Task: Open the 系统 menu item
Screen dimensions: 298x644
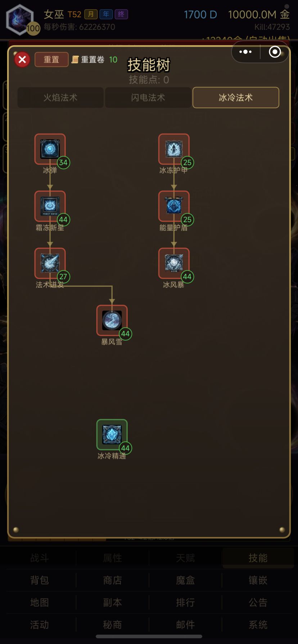Action: point(258,625)
